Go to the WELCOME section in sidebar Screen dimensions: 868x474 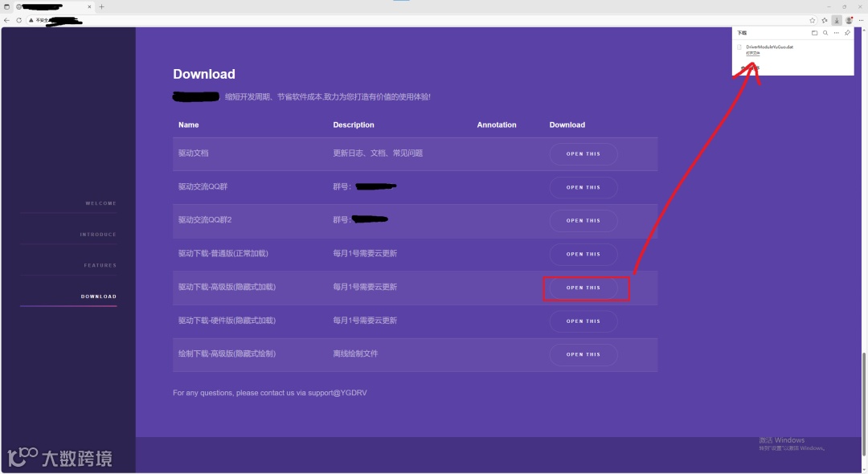pyautogui.click(x=100, y=203)
